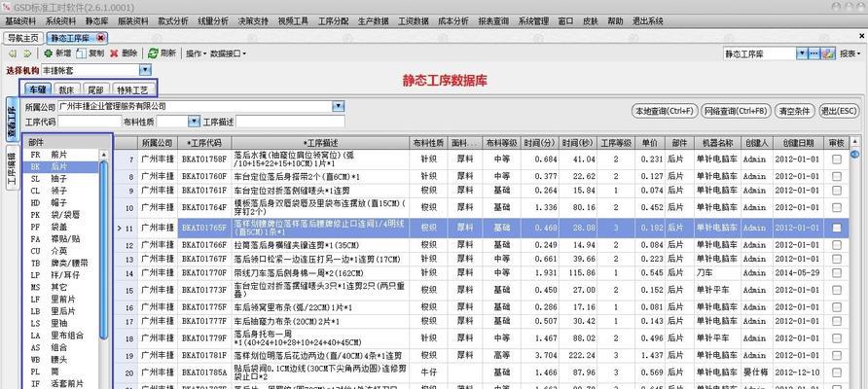
Task: Click the 本地查询(Ctrl+F) button
Action: pyautogui.click(x=665, y=111)
